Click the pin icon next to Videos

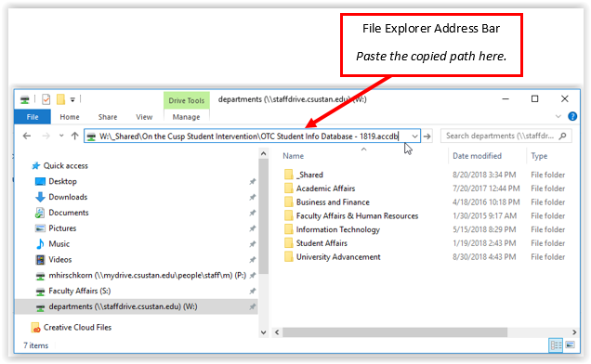(x=253, y=260)
